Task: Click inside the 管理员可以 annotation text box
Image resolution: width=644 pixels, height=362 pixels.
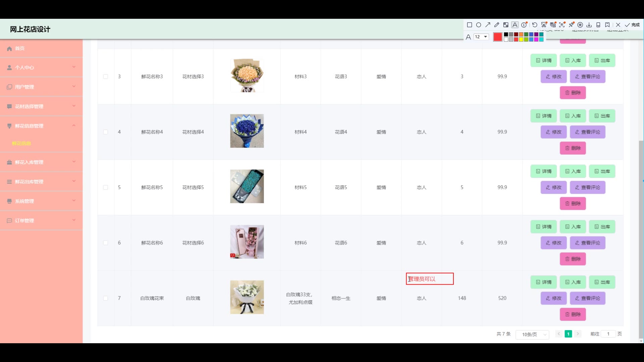Action: tap(430, 279)
